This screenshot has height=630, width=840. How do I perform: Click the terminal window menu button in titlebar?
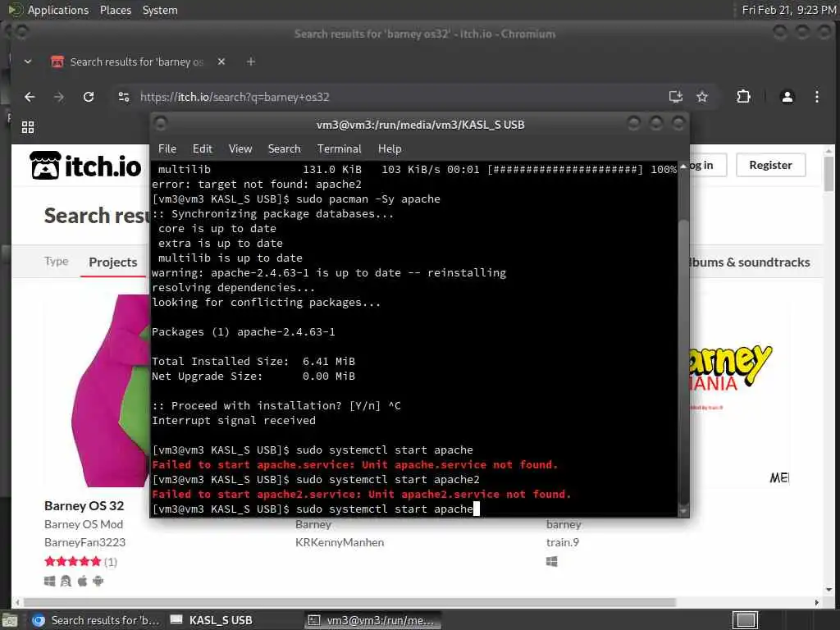tap(161, 125)
